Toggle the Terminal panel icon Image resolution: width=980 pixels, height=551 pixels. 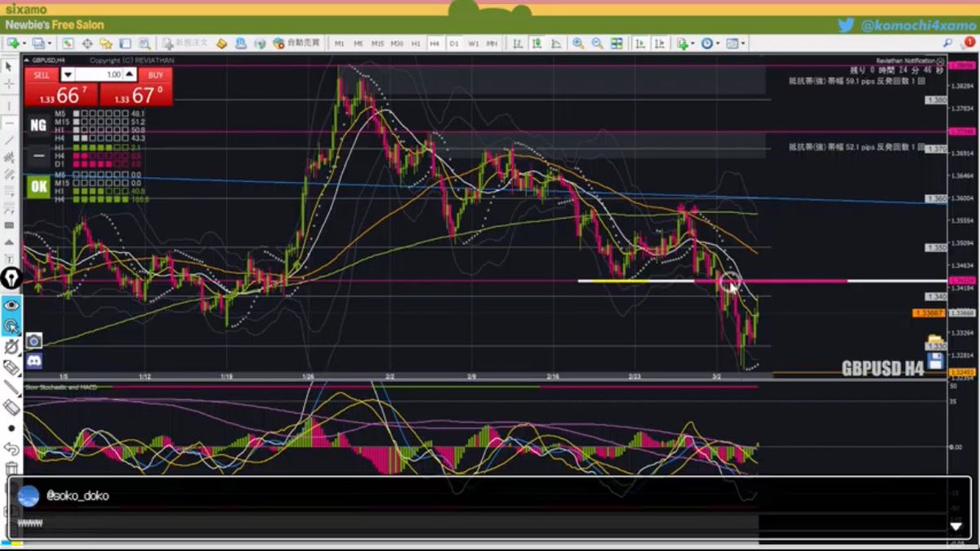pos(125,43)
